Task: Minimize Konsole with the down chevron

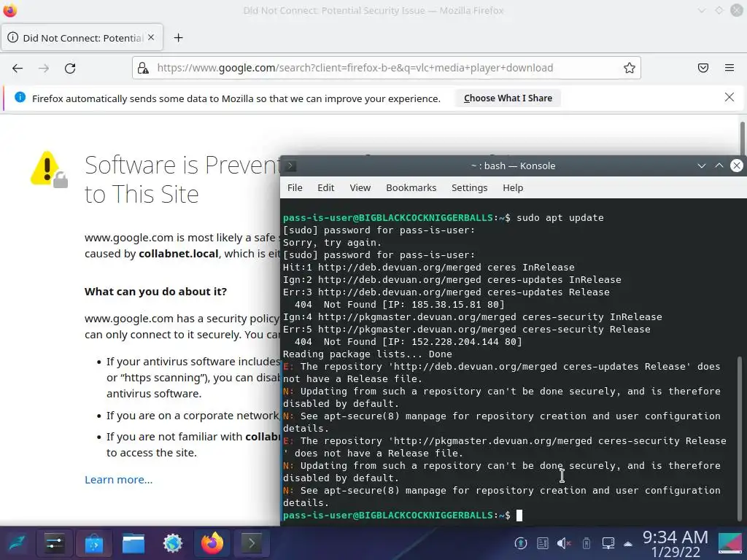Action: click(x=701, y=166)
